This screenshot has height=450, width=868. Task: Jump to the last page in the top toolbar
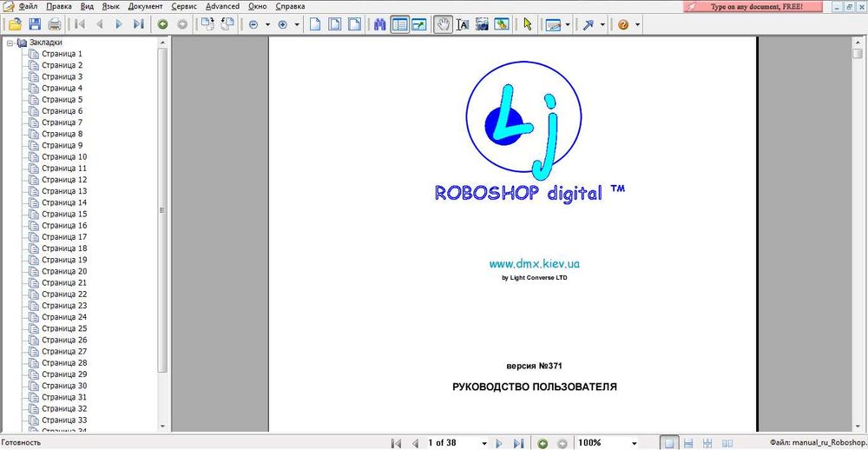138,24
